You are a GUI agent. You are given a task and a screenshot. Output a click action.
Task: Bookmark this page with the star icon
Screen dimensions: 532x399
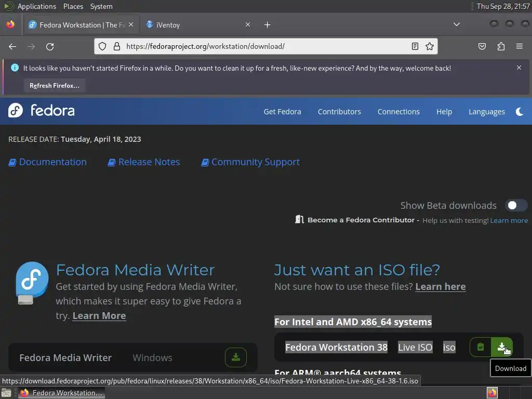click(x=430, y=46)
